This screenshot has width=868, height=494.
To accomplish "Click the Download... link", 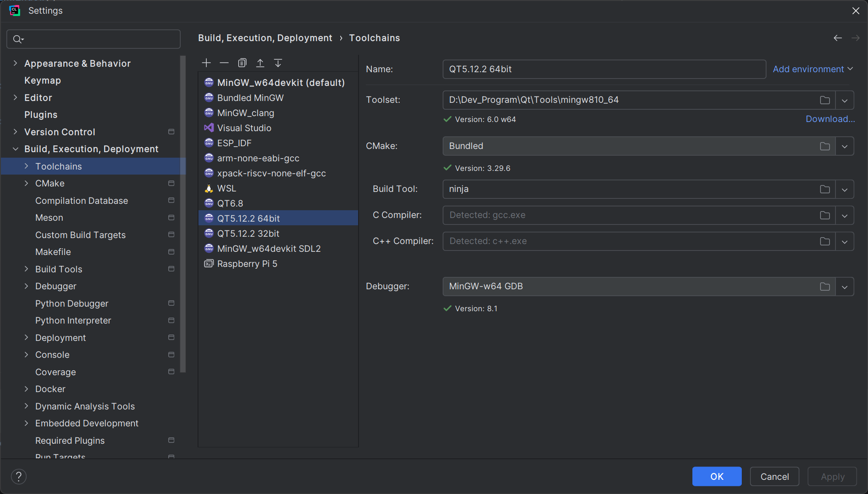I will pyautogui.click(x=830, y=119).
